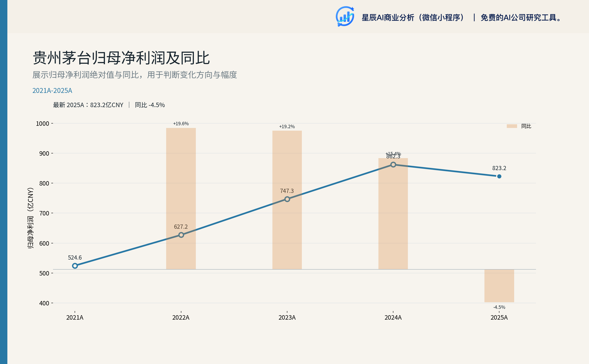Click the 星辰AI chart logo icon

pyautogui.click(x=345, y=16)
